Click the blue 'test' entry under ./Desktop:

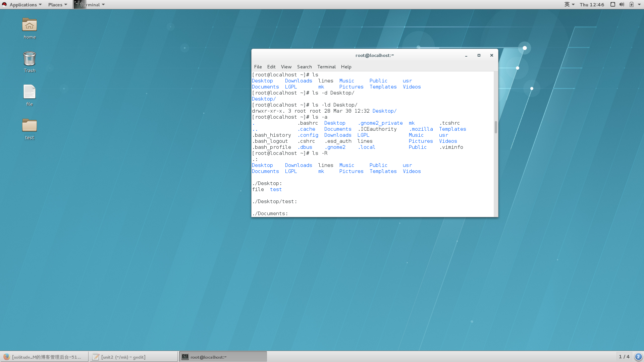276,189
